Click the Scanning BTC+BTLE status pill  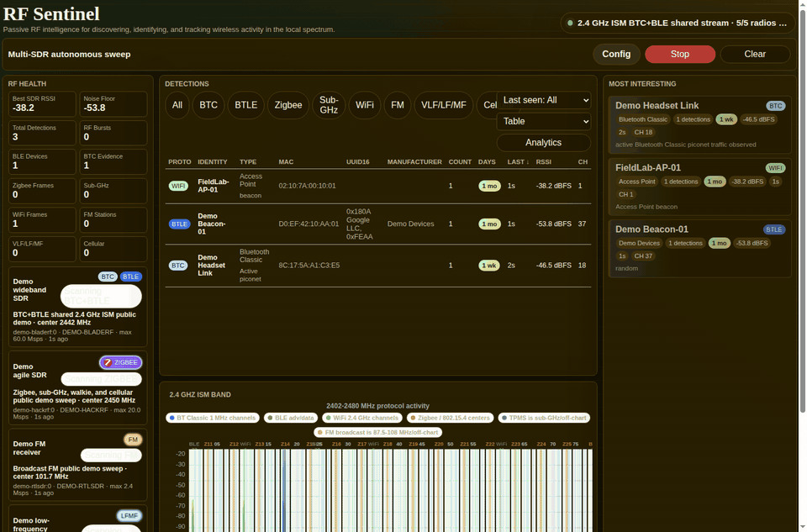click(101, 296)
